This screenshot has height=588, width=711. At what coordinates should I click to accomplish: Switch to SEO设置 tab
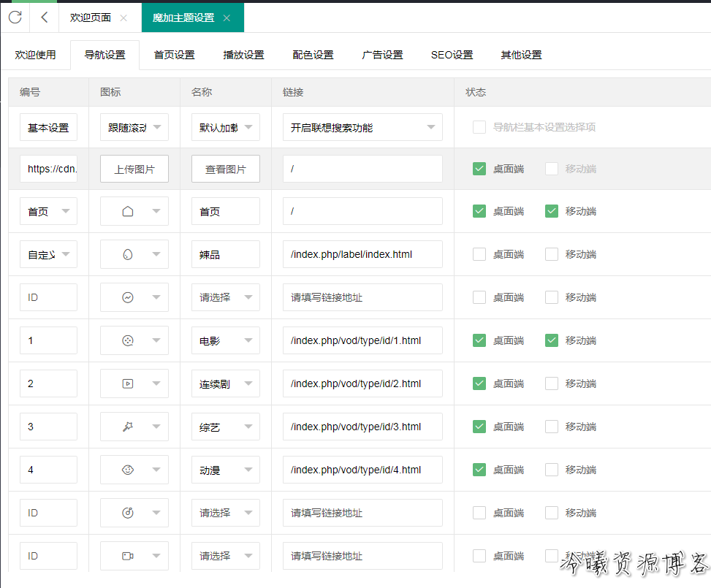[x=452, y=55]
